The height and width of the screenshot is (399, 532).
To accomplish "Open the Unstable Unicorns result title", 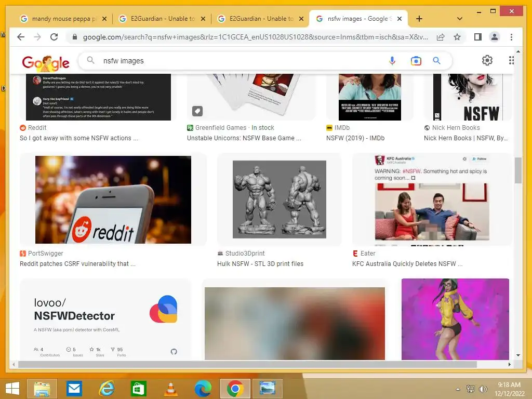I will point(244,138).
